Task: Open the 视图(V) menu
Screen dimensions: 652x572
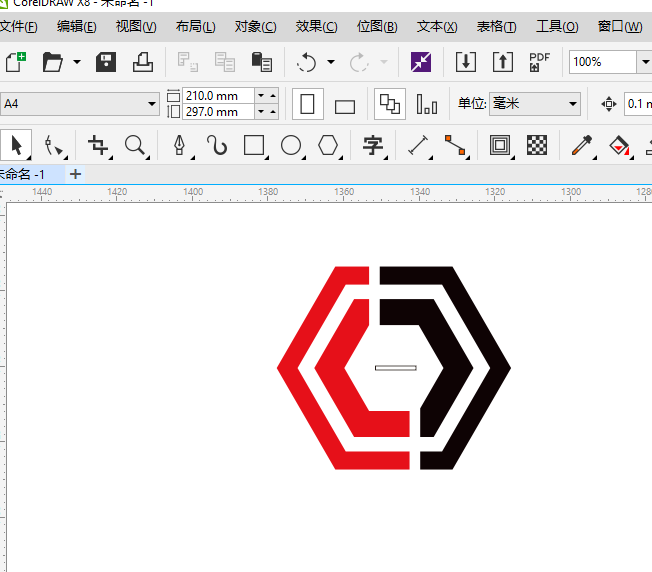Action: click(136, 27)
